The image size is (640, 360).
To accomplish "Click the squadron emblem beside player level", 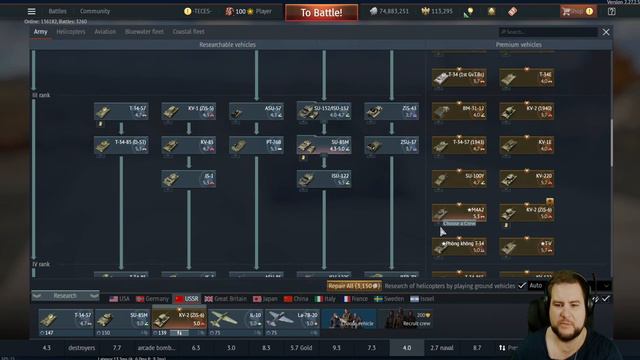I will [x=229, y=11].
